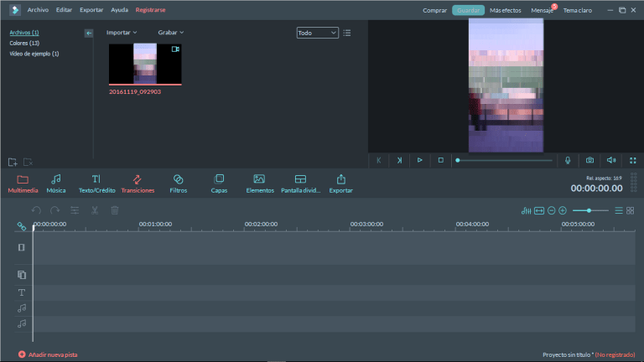Screen dimensions: 644x362
Task: Enter fullscreen preview
Action: click(x=633, y=161)
